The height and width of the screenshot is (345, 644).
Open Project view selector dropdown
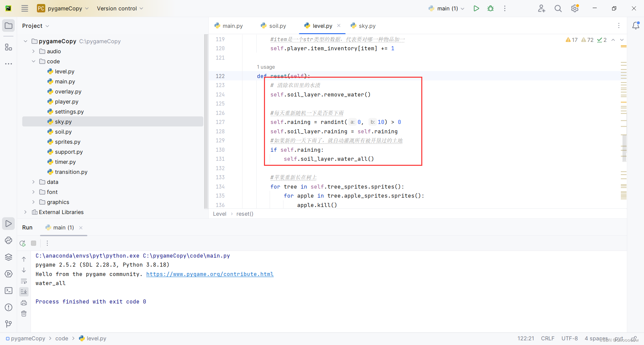point(36,26)
